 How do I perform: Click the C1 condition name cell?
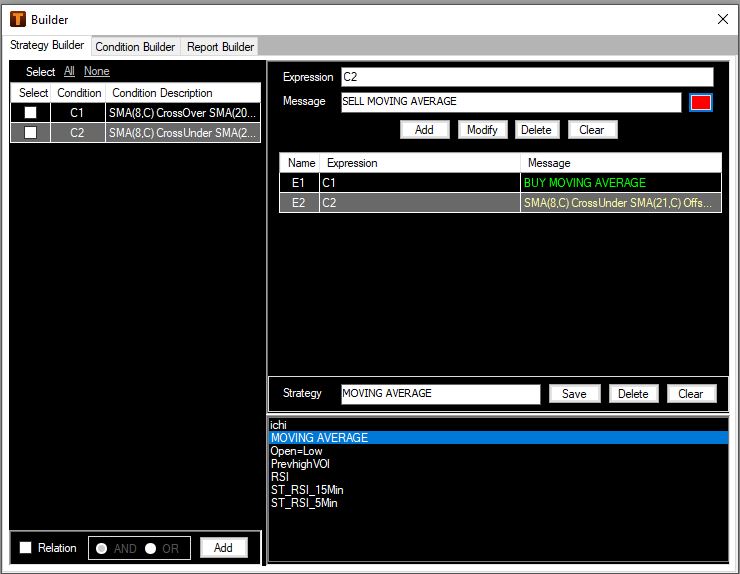(x=77, y=113)
